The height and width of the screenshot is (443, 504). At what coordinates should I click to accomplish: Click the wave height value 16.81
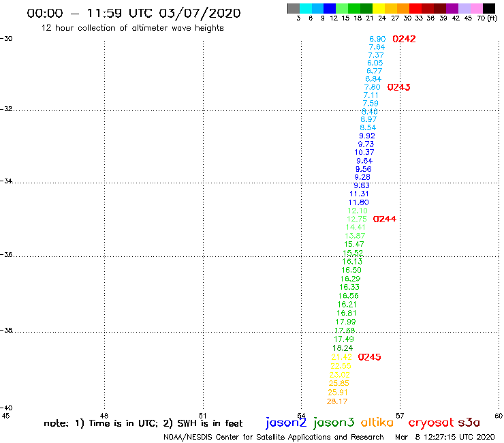(347, 313)
